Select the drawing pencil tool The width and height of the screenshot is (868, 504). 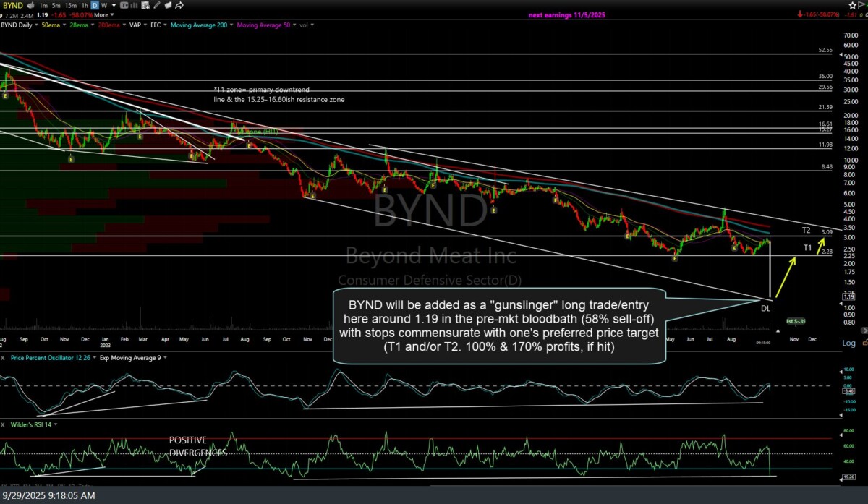point(158,5)
